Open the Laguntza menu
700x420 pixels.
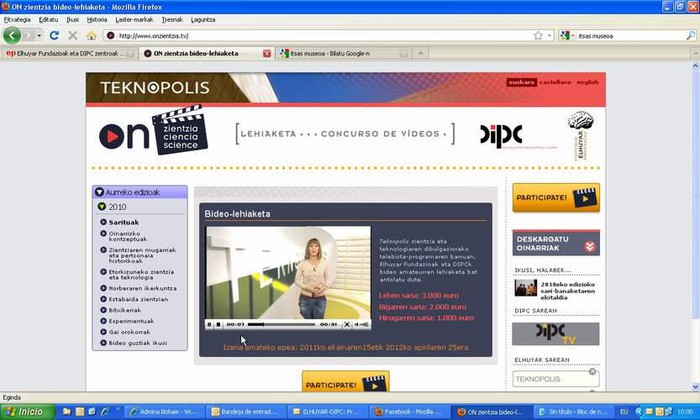(x=203, y=20)
